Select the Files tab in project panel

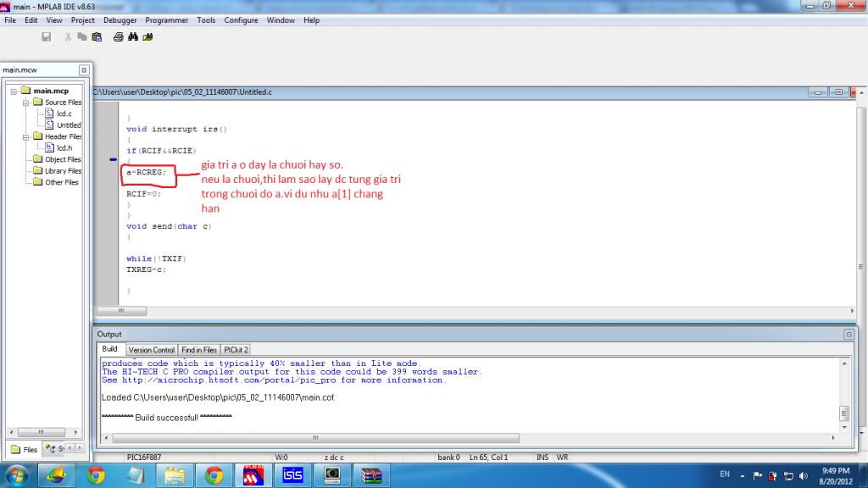(x=24, y=450)
